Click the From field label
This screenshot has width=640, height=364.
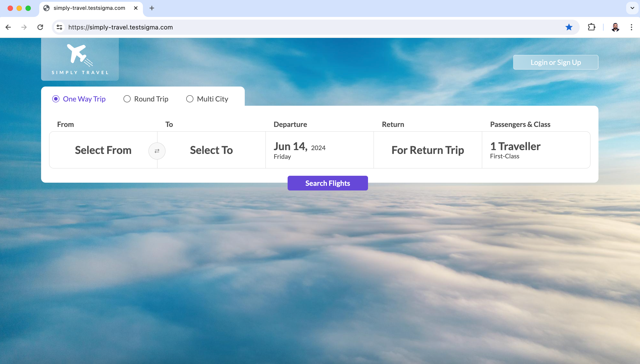coord(65,124)
